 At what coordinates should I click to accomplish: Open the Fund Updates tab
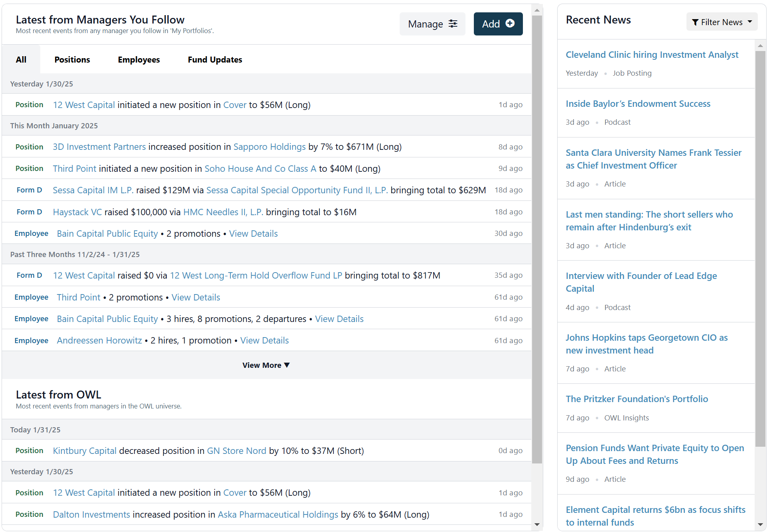pos(215,60)
